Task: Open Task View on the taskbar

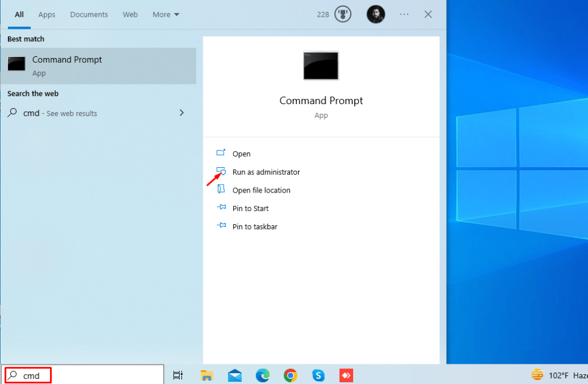Action: tap(178, 375)
